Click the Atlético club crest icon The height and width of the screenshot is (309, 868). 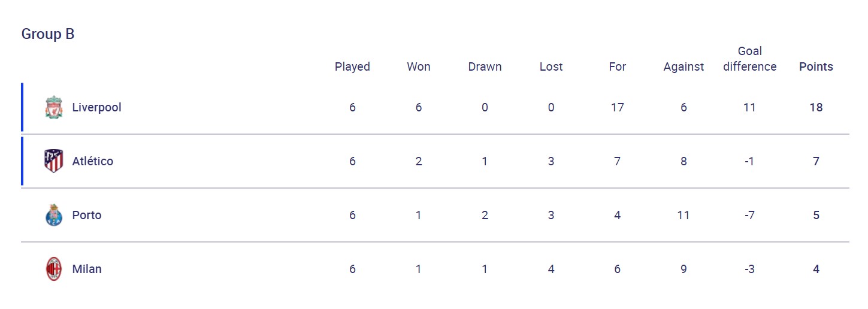click(x=54, y=162)
